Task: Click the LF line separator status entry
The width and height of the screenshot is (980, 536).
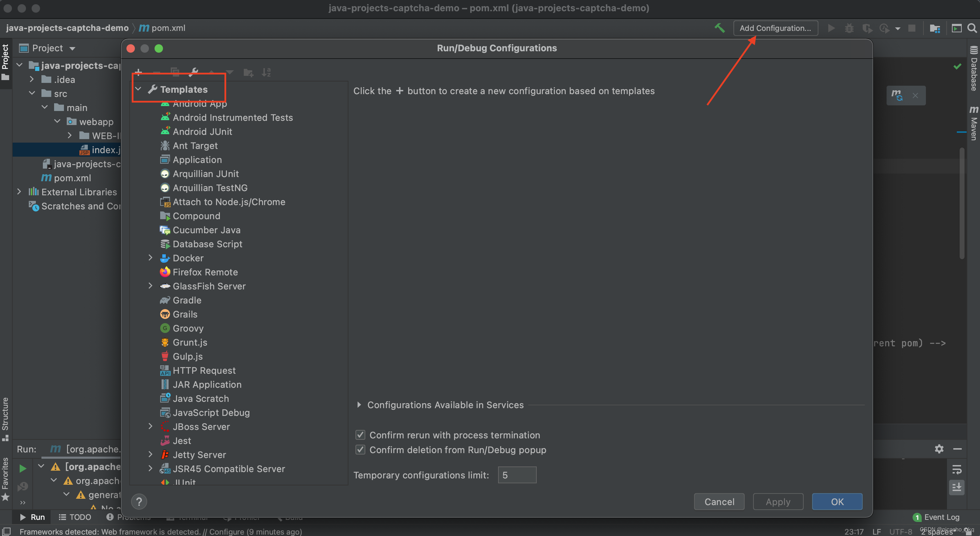Action: tap(876, 531)
